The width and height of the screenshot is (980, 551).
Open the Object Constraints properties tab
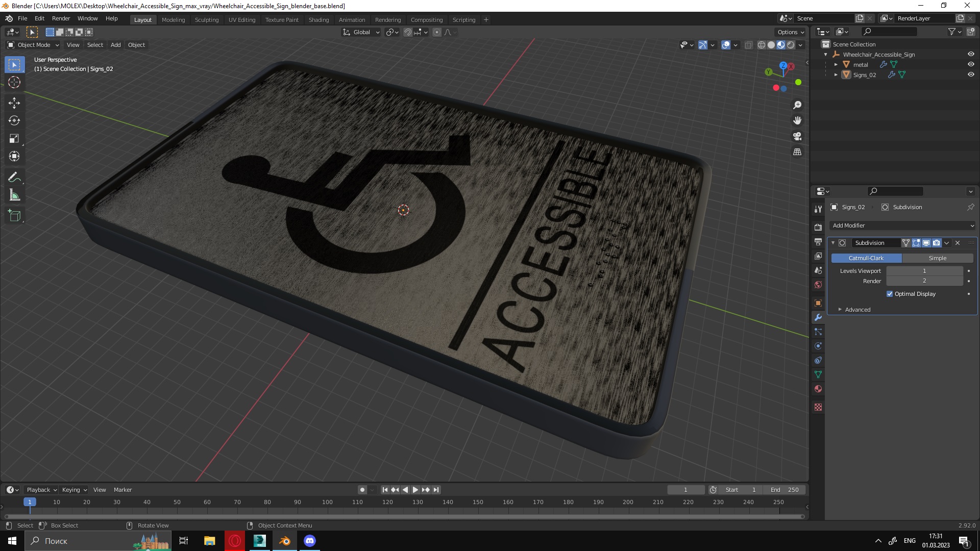click(x=818, y=360)
